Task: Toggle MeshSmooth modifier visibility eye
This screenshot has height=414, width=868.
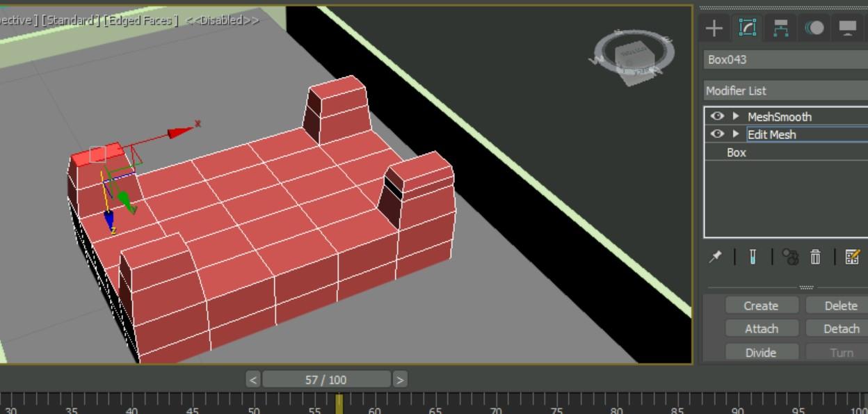Action: click(717, 116)
